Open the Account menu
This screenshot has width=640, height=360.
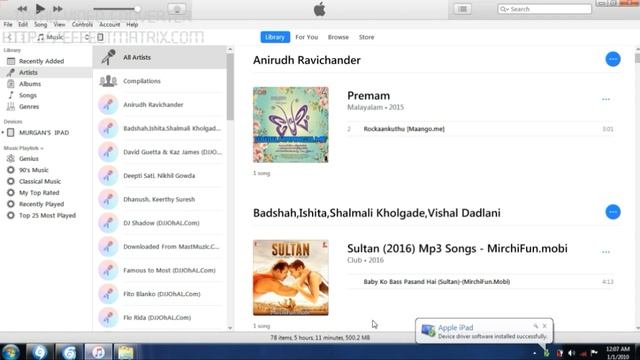(110, 24)
